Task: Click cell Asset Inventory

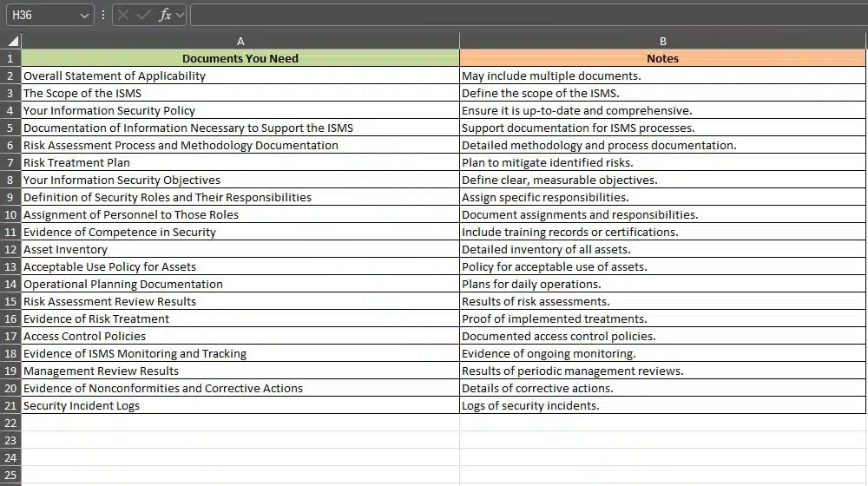Action: 240,249
